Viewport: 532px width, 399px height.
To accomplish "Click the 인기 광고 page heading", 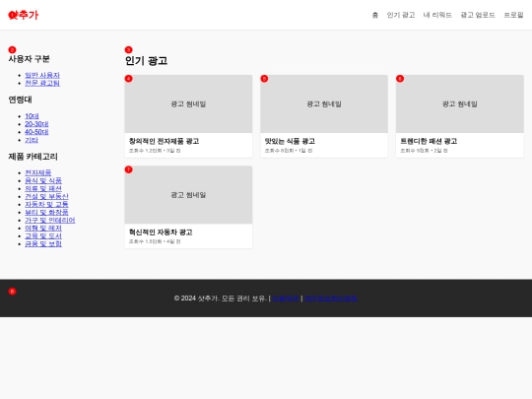I will 146,60.
